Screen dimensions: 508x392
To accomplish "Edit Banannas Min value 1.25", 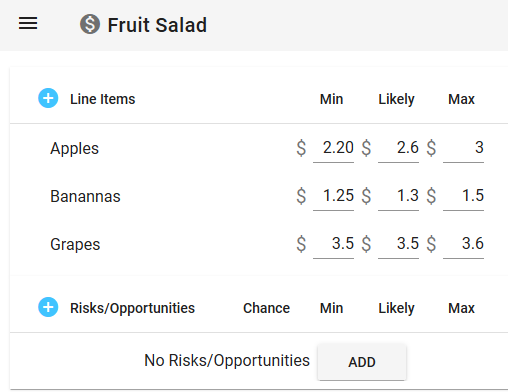I will 333,196.
